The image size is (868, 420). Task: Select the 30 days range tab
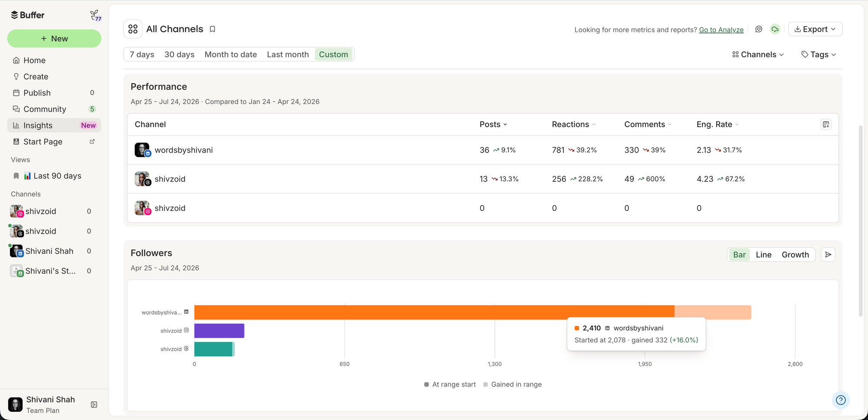point(179,55)
